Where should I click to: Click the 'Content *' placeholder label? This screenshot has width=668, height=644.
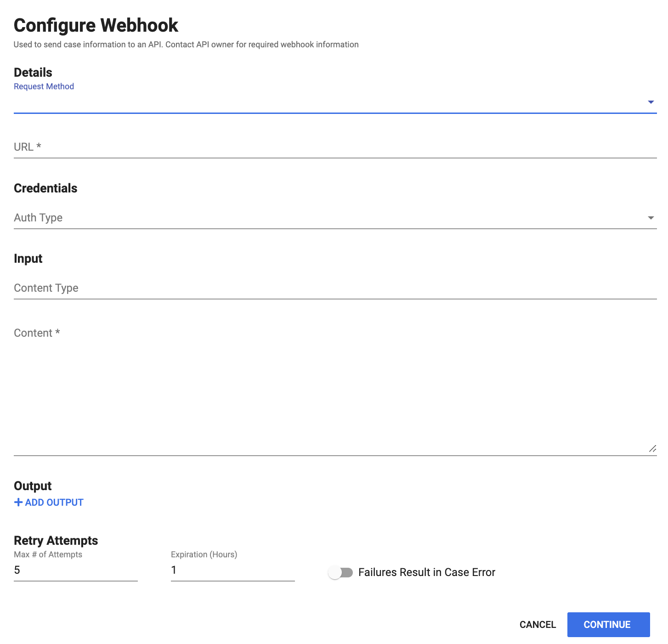point(37,333)
